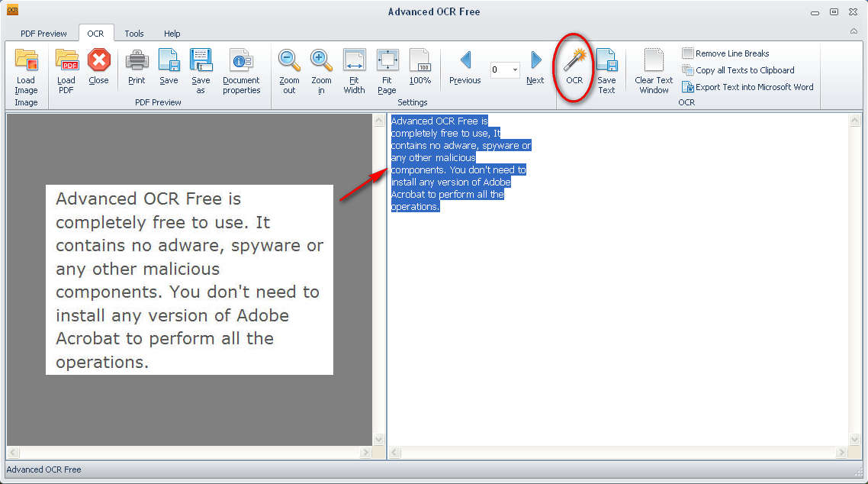This screenshot has height=484, width=868.
Task: Open the Tools tab
Action: point(134,34)
